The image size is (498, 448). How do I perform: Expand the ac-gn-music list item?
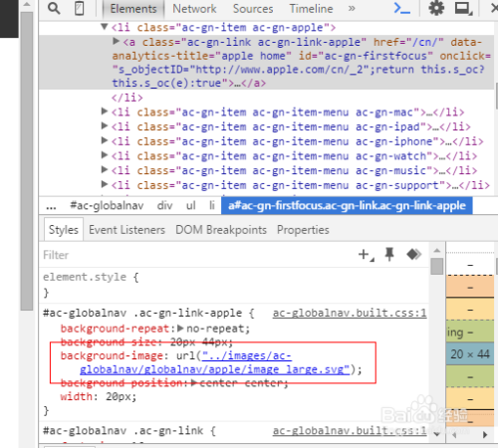pos(105,169)
